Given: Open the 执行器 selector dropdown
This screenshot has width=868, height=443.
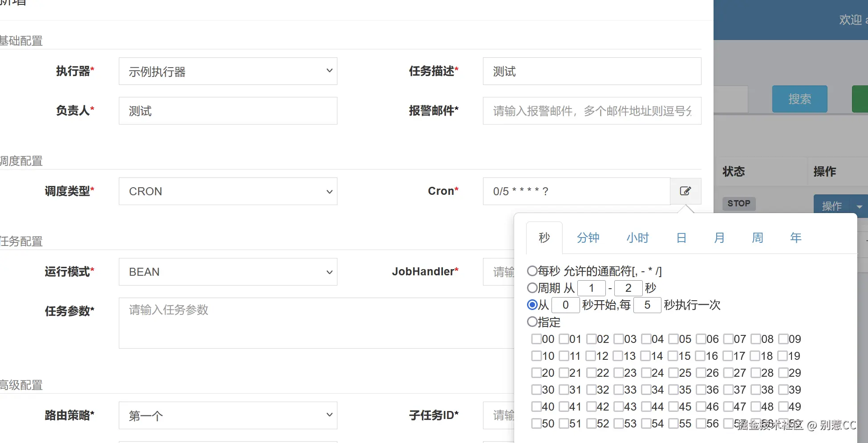Looking at the screenshot, I should [227, 71].
